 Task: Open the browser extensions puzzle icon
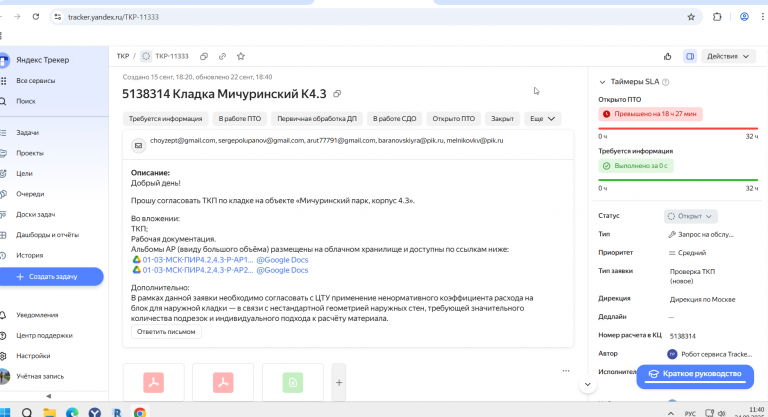(717, 17)
